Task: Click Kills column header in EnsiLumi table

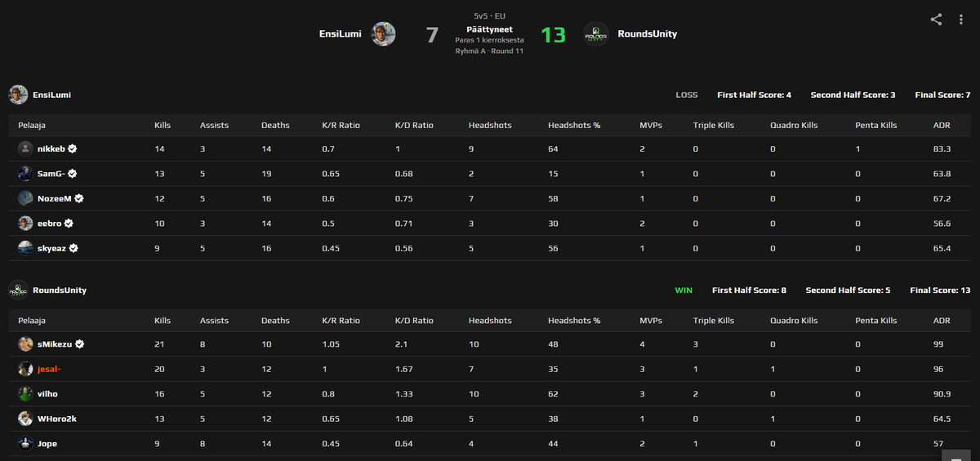Action: [x=163, y=126]
